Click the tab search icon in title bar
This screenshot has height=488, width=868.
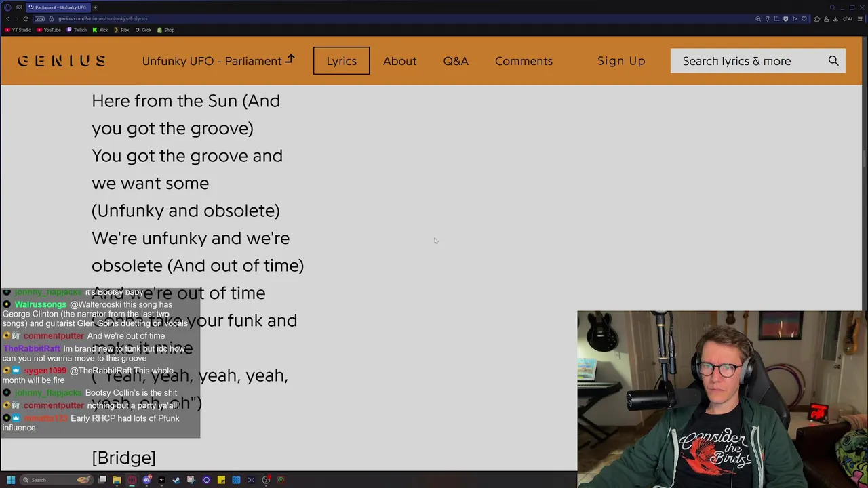tap(832, 7)
